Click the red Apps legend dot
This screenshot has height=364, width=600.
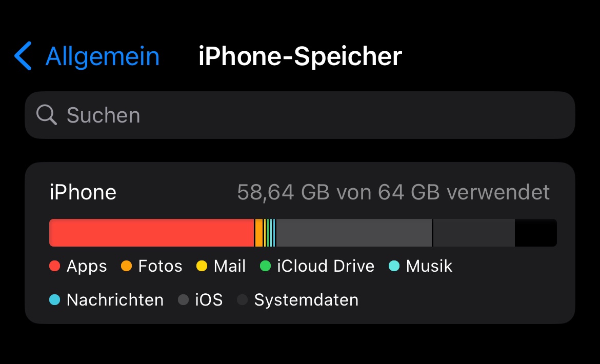point(55,266)
